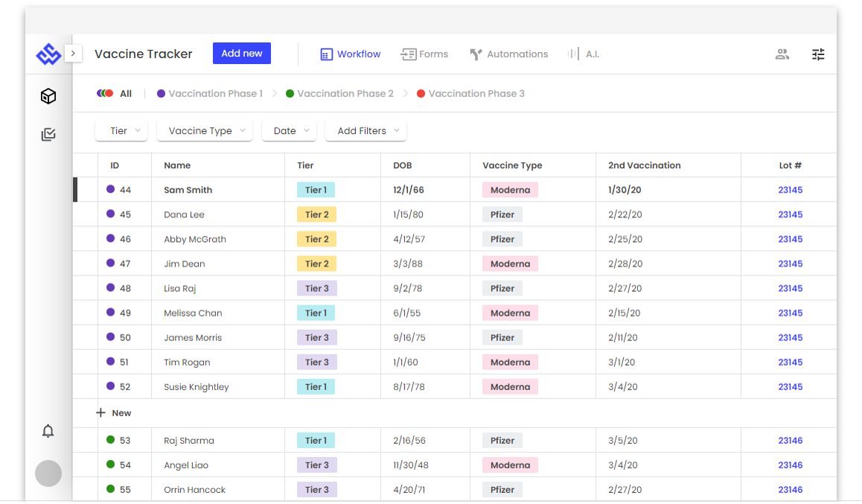Click the Add new button

coord(241,53)
